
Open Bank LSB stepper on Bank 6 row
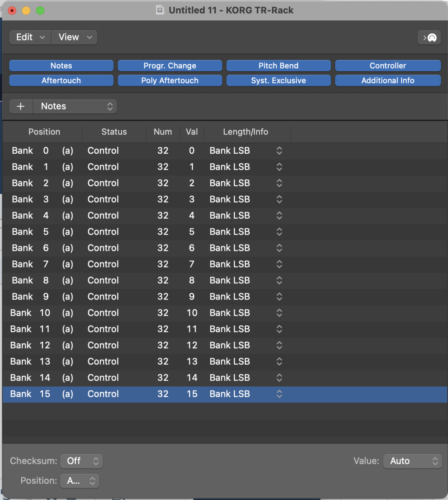[x=279, y=248]
